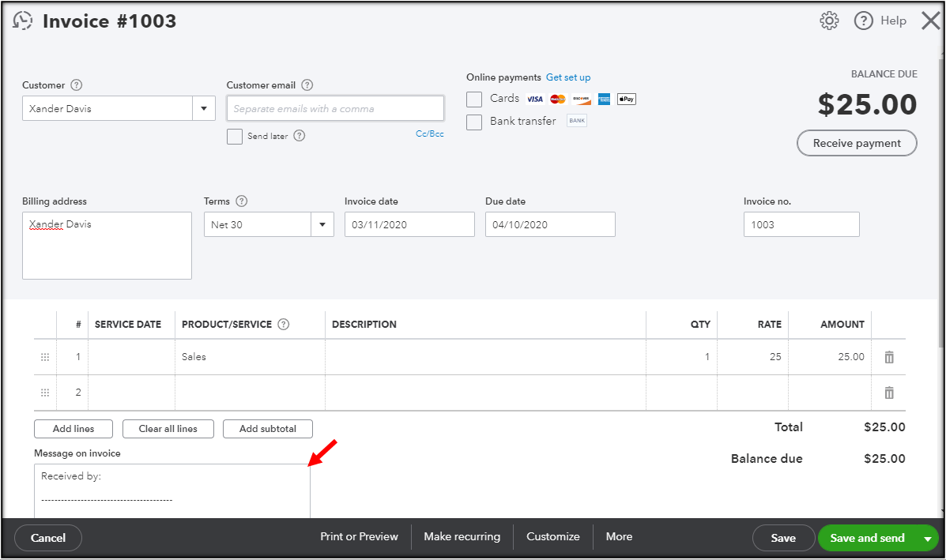The width and height of the screenshot is (946, 560).
Task: Click Print or Preview in the footer
Action: (x=359, y=536)
